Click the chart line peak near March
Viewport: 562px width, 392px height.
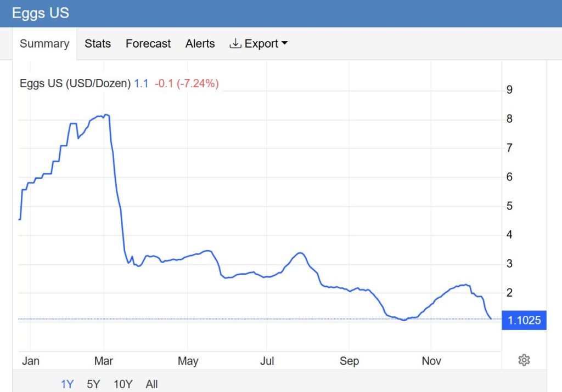106,115
